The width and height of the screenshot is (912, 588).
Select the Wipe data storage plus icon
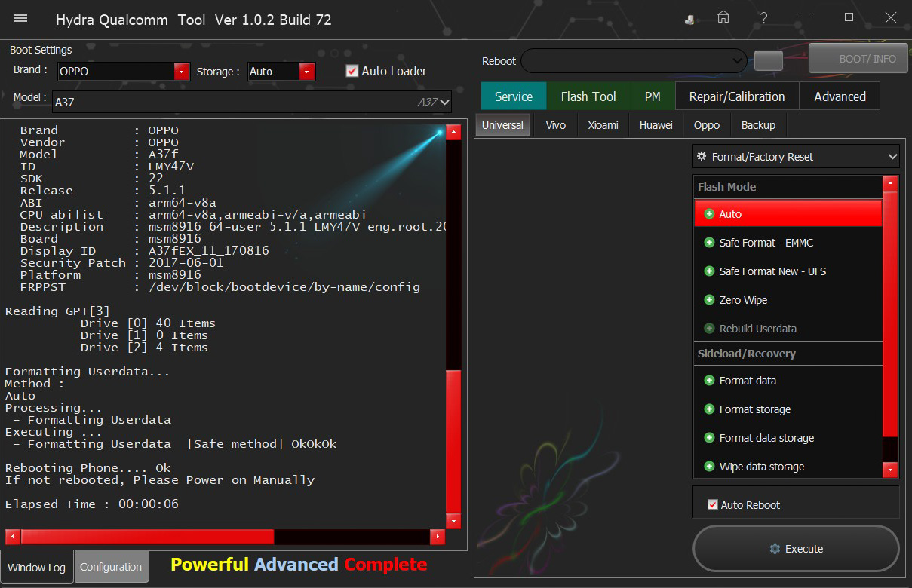pos(709,467)
